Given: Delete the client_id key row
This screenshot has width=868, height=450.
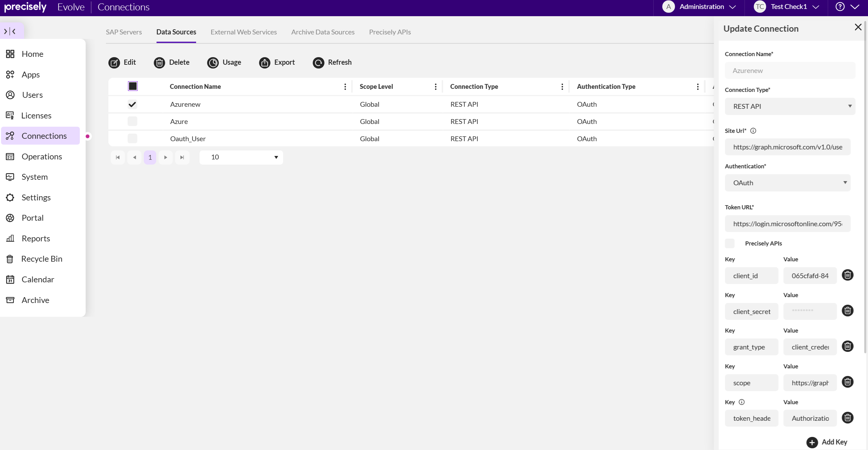Looking at the screenshot, I should 847,275.
